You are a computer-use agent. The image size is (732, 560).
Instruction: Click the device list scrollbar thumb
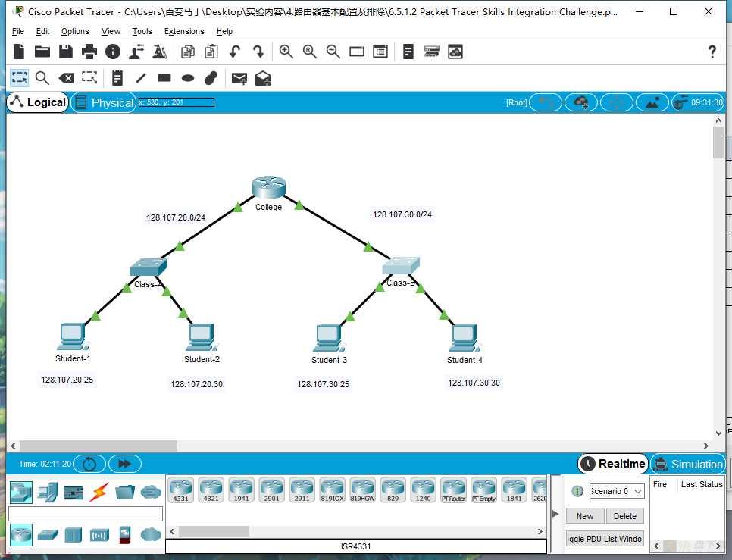click(214, 531)
